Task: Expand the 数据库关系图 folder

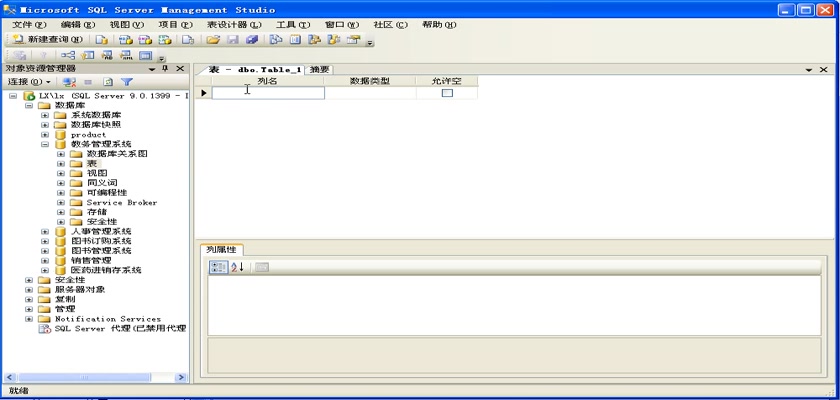Action: pyautogui.click(x=61, y=154)
